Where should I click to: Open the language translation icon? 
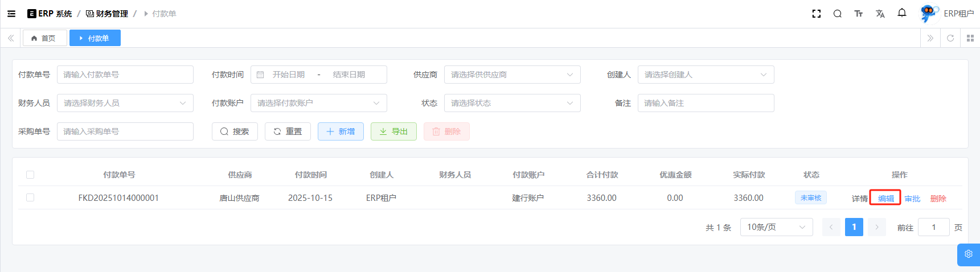[x=880, y=14]
